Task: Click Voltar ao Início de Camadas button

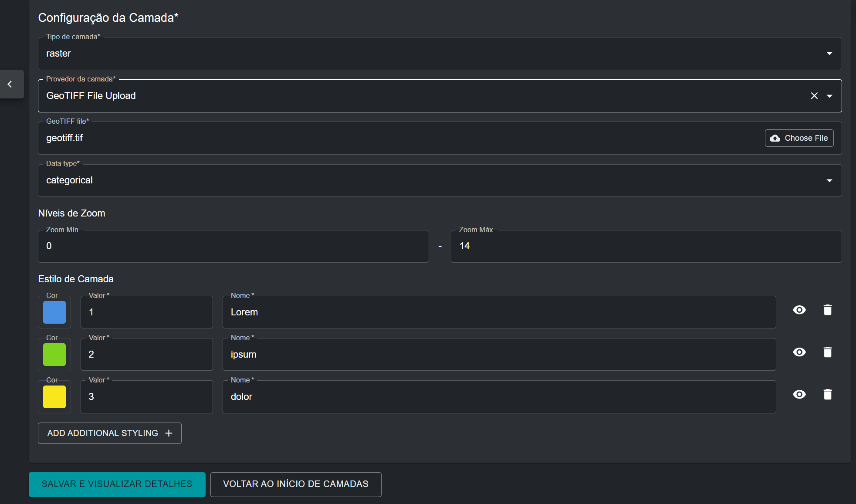Action: 296,484
